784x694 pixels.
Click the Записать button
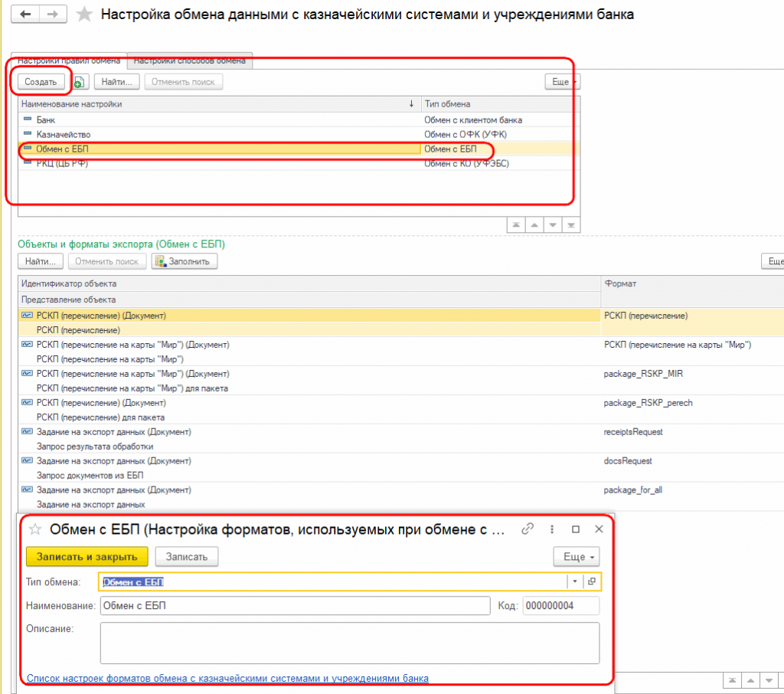[x=187, y=557]
